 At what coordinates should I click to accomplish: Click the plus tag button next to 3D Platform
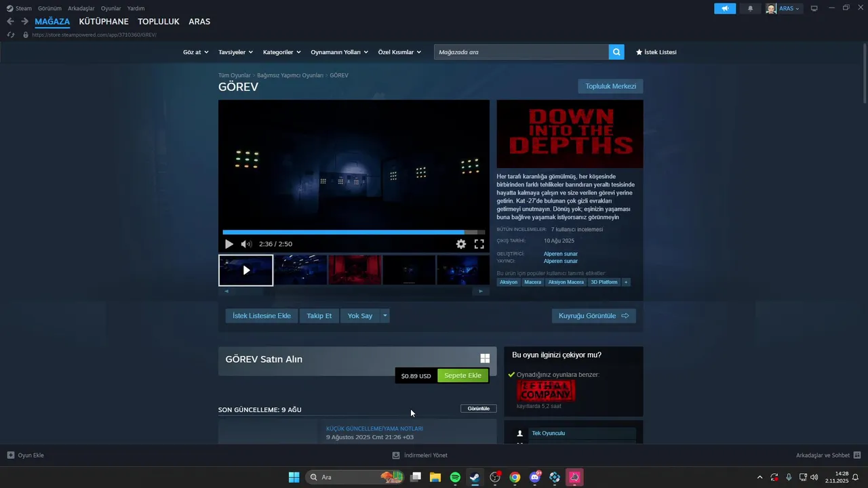tap(626, 282)
